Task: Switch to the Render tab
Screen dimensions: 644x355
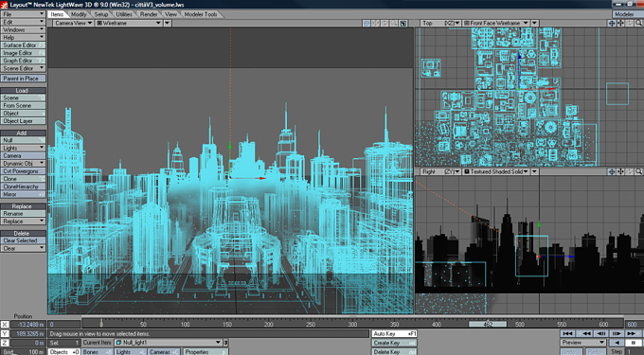Action: (x=149, y=14)
